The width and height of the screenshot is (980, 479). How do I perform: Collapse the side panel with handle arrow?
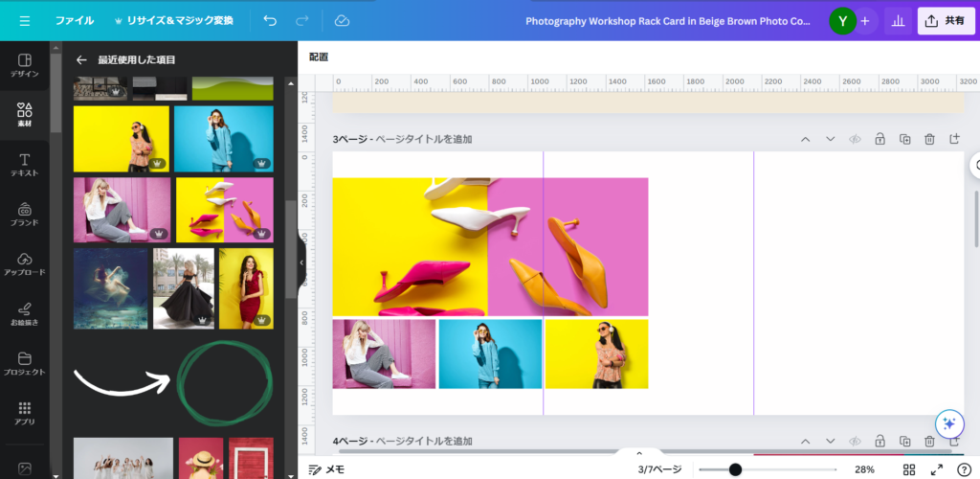click(x=301, y=262)
